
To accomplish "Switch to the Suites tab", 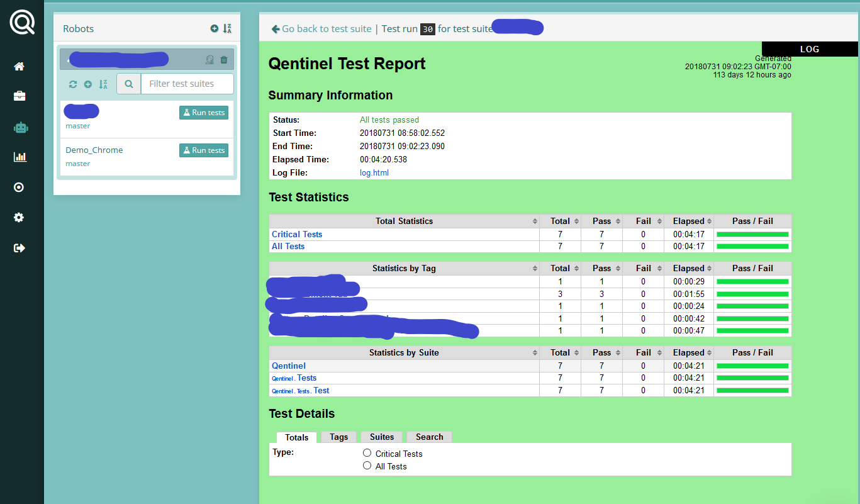I will click(382, 437).
